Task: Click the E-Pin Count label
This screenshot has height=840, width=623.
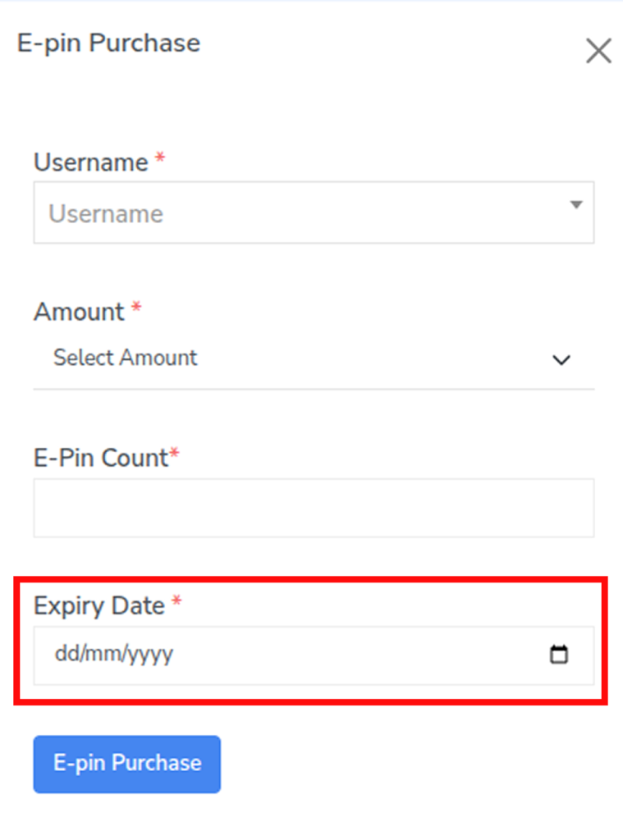Action: tap(100, 458)
